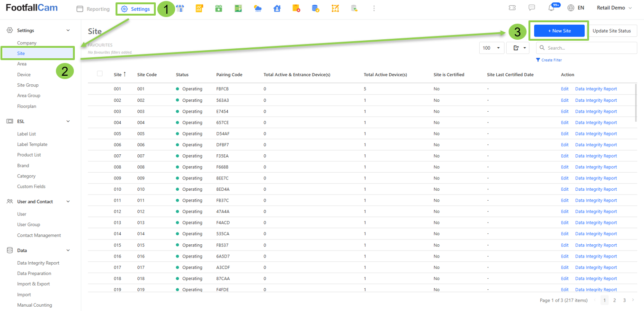
Task: Click the Update Site Status button
Action: click(612, 31)
